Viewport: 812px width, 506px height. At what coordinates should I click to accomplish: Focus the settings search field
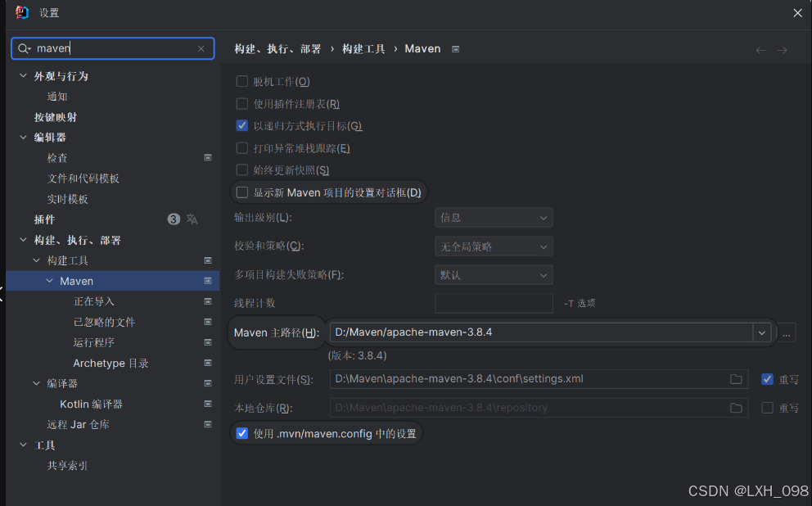pos(113,48)
